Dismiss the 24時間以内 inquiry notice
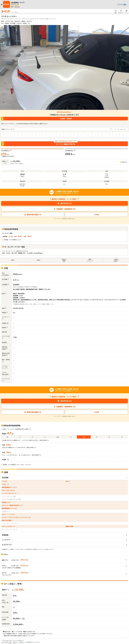This screenshot has height=644, width=129. pos(127,112)
